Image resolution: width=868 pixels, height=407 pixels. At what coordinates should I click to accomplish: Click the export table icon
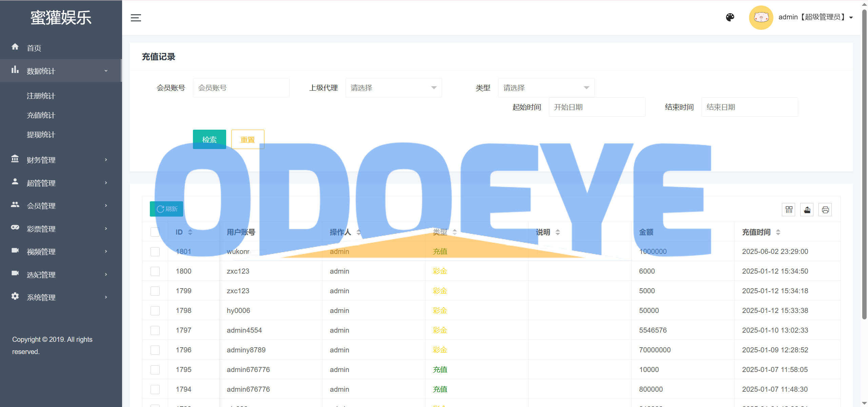[807, 210]
